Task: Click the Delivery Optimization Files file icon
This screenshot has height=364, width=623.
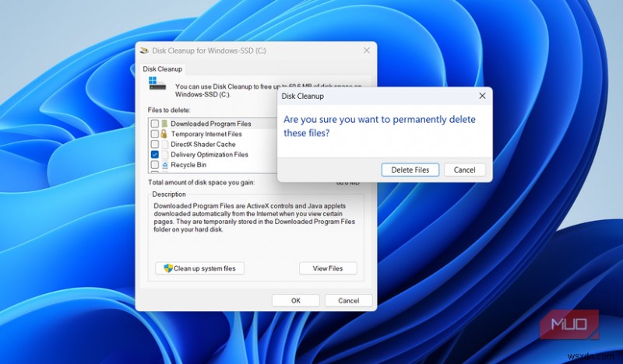Action: point(164,155)
